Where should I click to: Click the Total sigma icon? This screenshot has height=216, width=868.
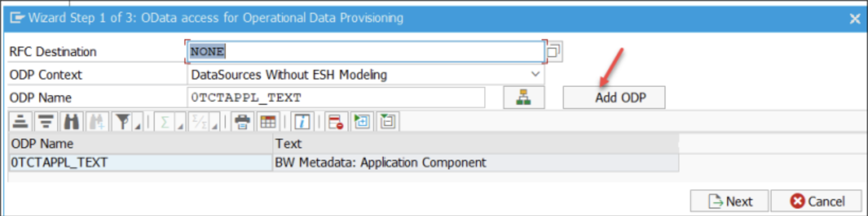point(165,122)
